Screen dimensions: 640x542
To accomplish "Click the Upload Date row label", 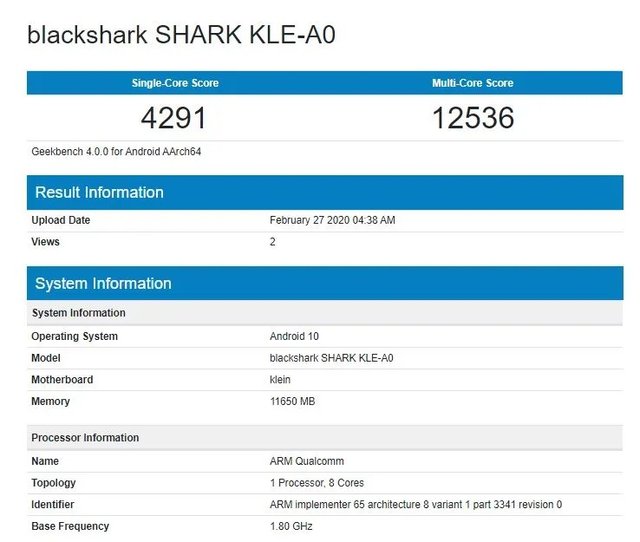I will 61,220.
